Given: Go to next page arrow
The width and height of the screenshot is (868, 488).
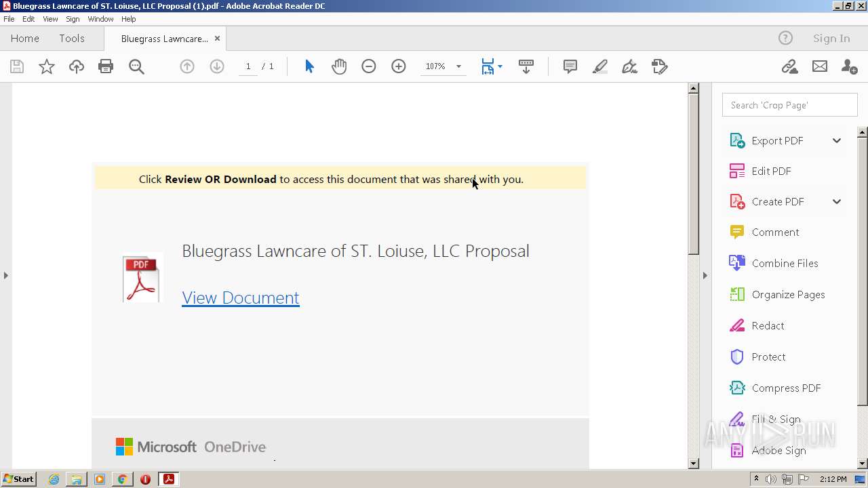Looking at the screenshot, I should pyautogui.click(x=217, y=66).
